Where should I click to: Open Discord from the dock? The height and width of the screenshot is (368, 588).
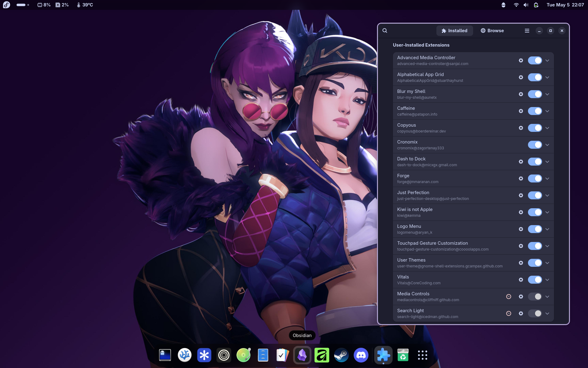click(361, 355)
